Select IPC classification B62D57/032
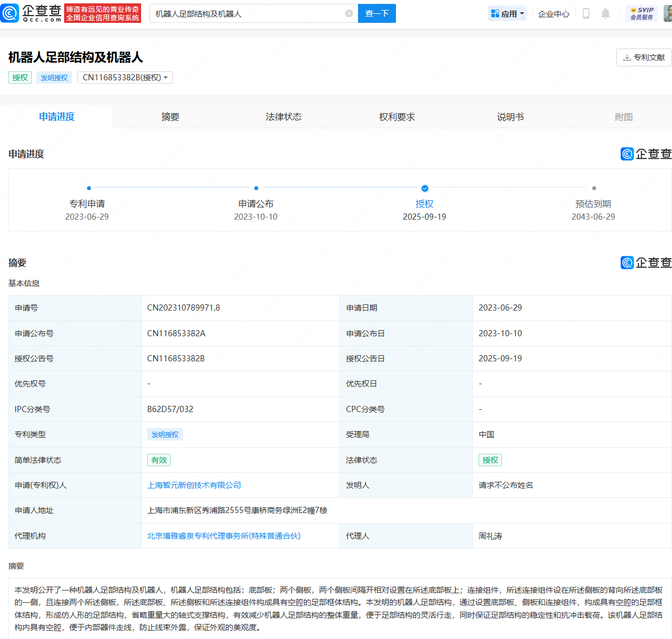The height and width of the screenshot is (639, 672). (170, 409)
